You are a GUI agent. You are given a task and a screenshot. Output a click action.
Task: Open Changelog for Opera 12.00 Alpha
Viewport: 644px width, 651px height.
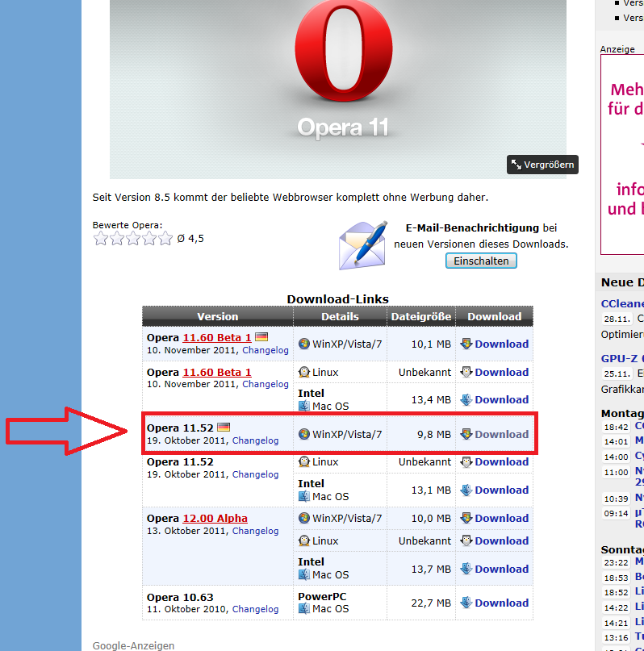click(x=255, y=531)
